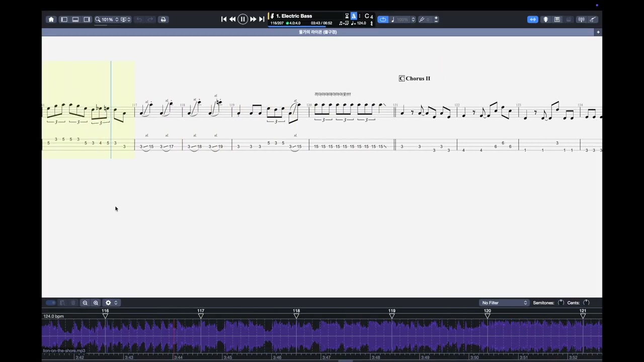Open the line-in guitar icon
The width and height of the screenshot is (644, 362).
tap(593, 20)
